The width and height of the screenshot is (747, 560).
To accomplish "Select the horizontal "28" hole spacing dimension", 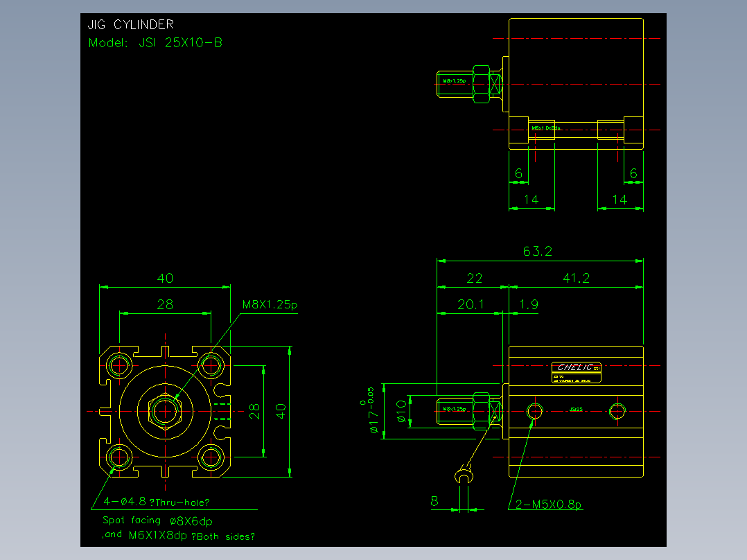I will click(x=165, y=304).
